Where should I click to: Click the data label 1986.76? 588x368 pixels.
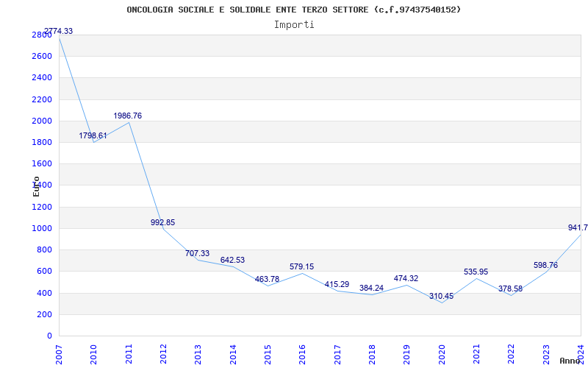click(x=127, y=116)
